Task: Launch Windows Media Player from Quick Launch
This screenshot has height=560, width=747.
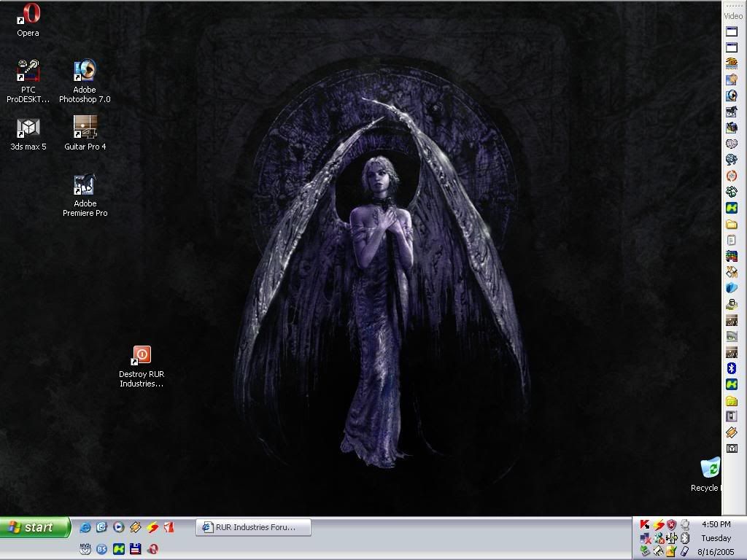Action: 119,527
